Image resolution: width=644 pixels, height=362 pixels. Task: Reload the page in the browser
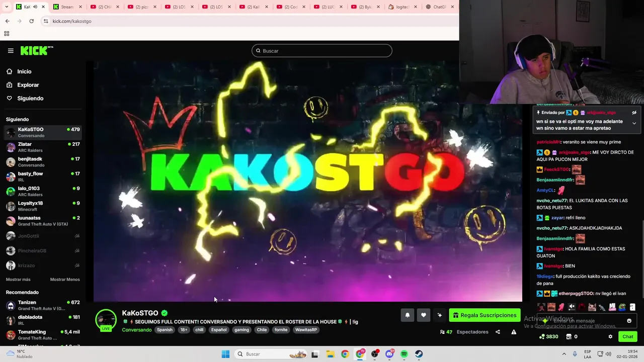click(x=31, y=21)
